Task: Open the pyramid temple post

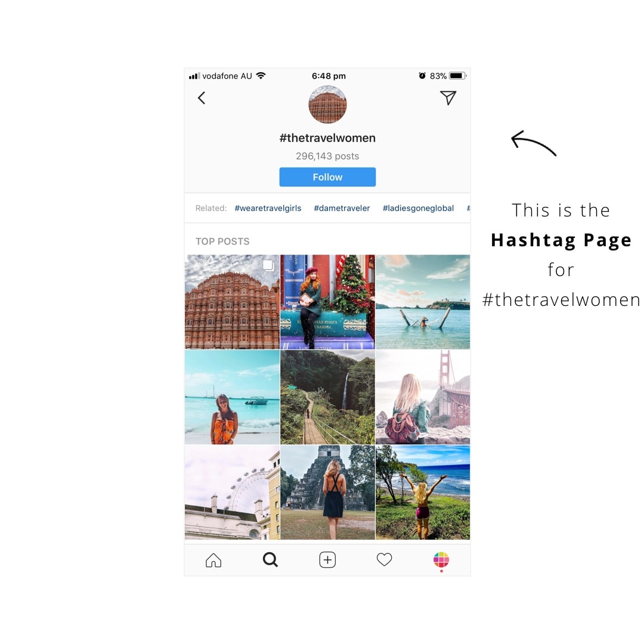Action: tap(327, 493)
